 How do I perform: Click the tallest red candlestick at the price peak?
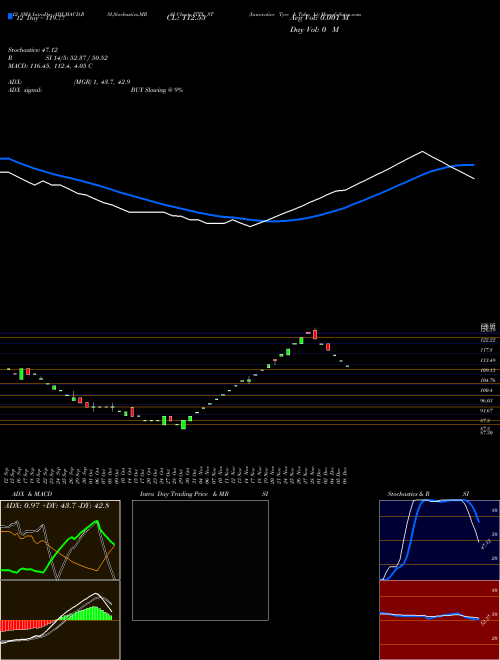coord(314,334)
